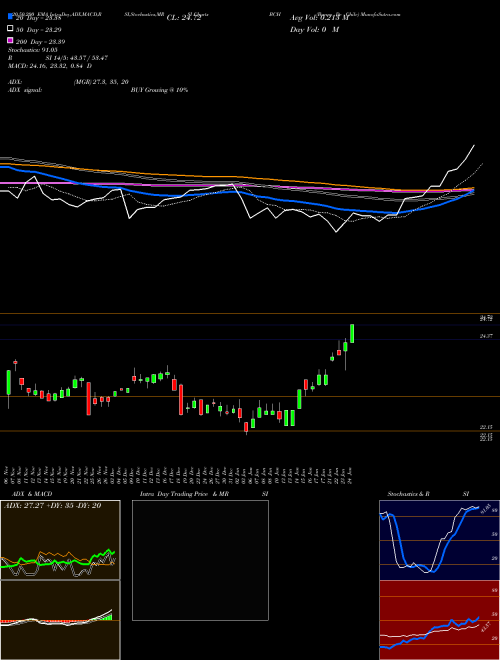The height and width of the screenshot is (660, 500).
Task: Click the MACD histogram sub-panel
Action: click(x=60, y=620)
